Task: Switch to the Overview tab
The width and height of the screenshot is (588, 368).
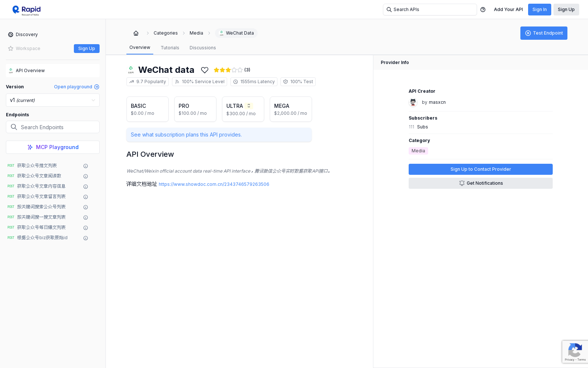Action: tap(140, 47)
